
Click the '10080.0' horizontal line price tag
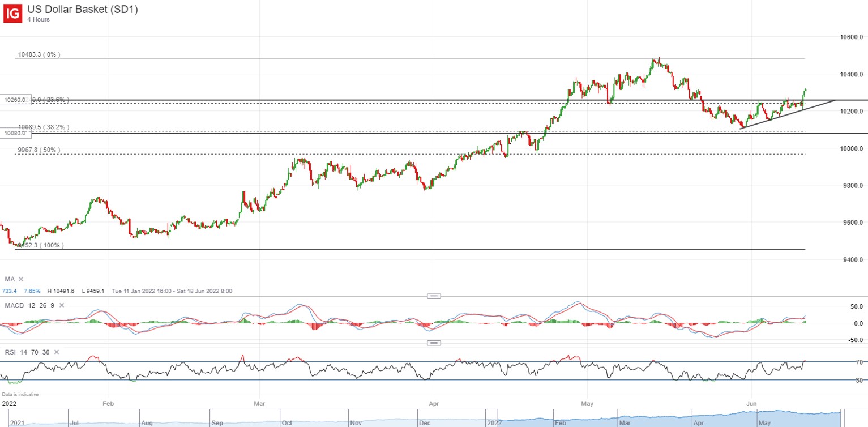click(15, 134)
